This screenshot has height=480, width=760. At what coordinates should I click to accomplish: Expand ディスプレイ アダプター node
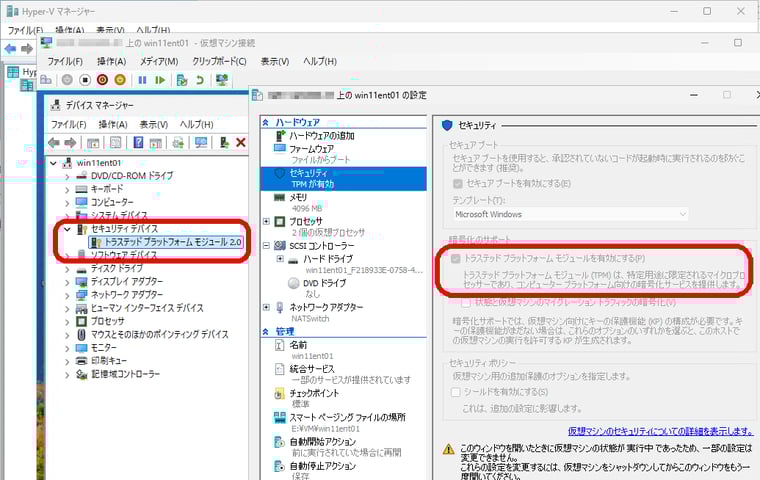point(67,282)
